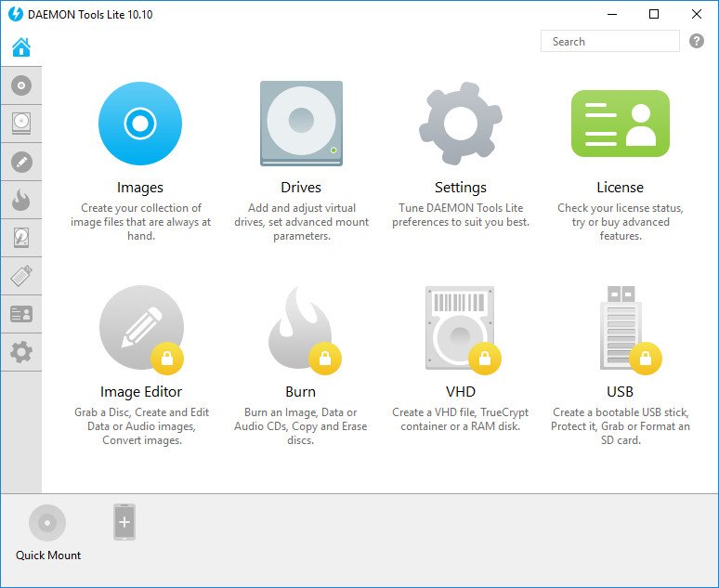Click 'Grab a Disc, Create and Edit' text

[x=141, y=426]
